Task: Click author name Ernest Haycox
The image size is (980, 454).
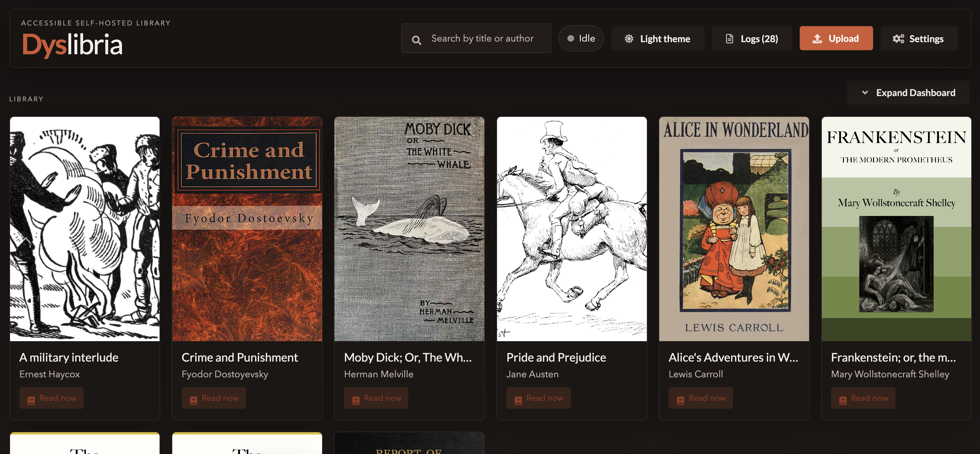Action: tap(50, 374)
